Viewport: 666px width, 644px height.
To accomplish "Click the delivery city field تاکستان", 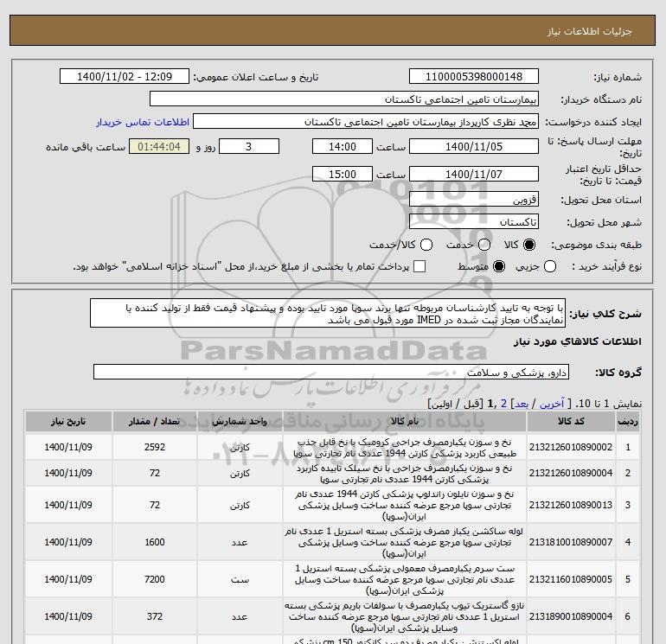I will coord(474,221).
